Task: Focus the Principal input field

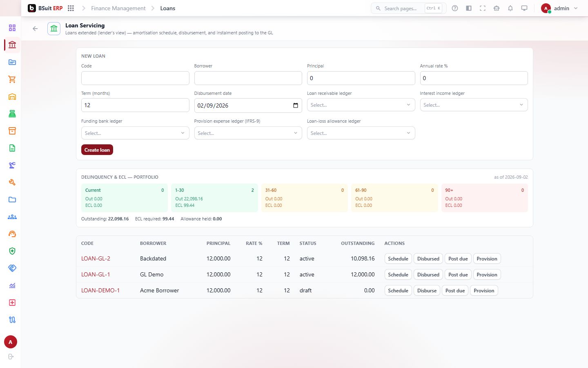Action: [361, 78]
